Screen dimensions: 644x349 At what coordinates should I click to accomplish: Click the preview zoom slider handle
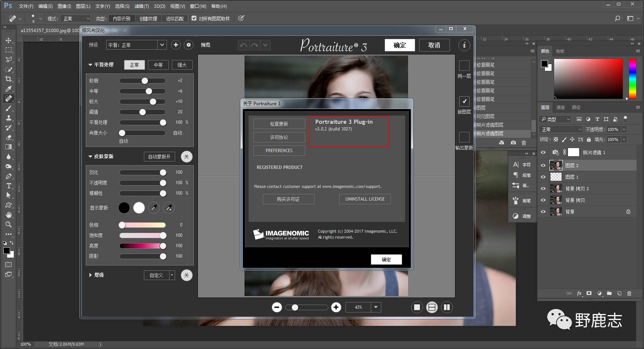click(295, 308)
